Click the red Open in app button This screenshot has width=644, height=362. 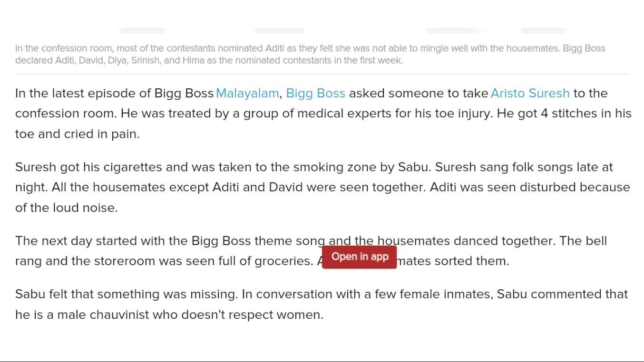click(x=359, y=257)
